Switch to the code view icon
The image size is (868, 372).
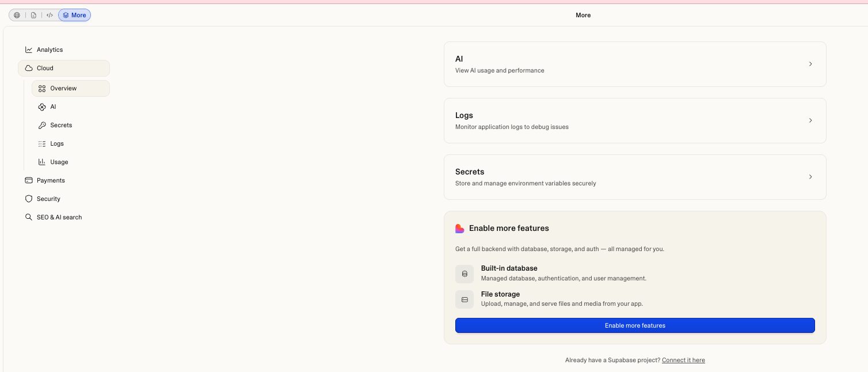(x=50, y=16)
